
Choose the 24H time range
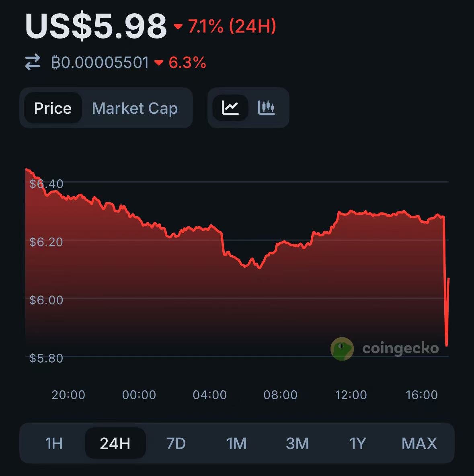tap(115, 443)
